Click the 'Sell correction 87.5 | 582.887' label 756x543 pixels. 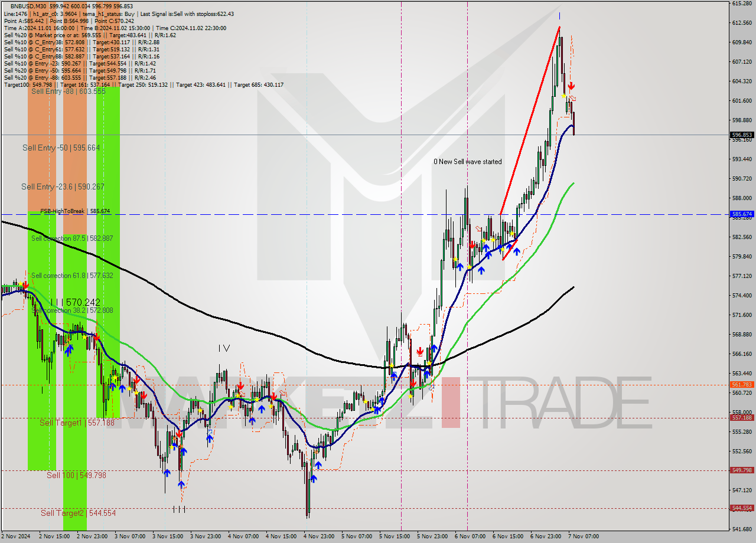click(72, 238)
